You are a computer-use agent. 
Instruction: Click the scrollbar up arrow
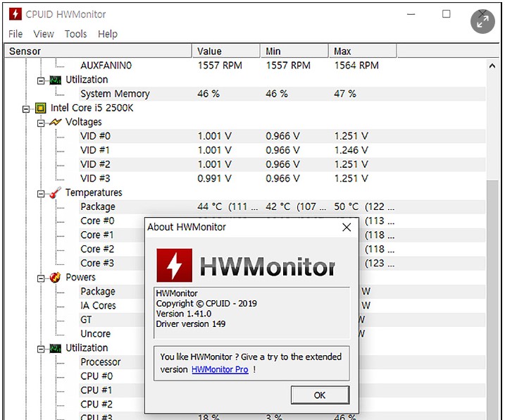tap(492, 66)
